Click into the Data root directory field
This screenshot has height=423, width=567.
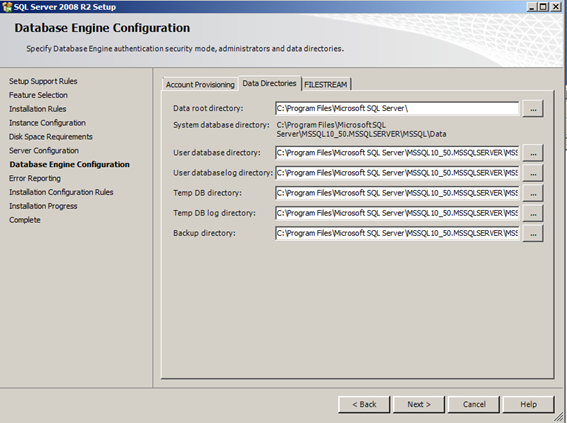point(397,108)
